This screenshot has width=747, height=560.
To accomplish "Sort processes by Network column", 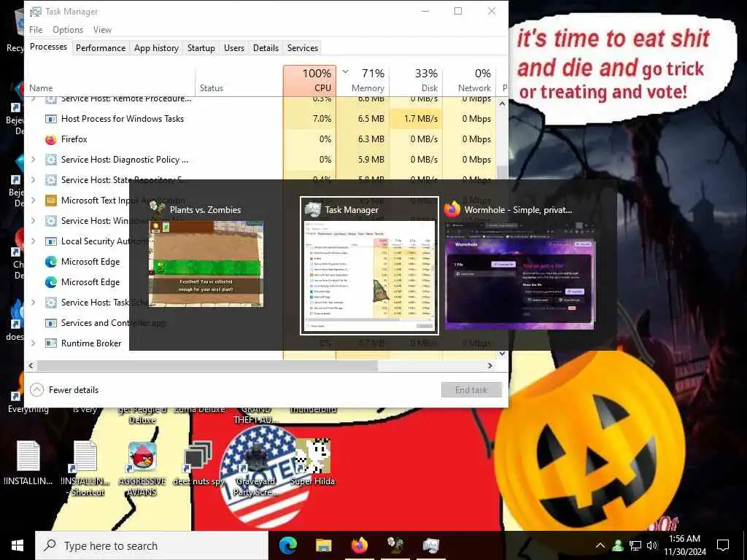I will pyautogui.click(x=470, y=80).
